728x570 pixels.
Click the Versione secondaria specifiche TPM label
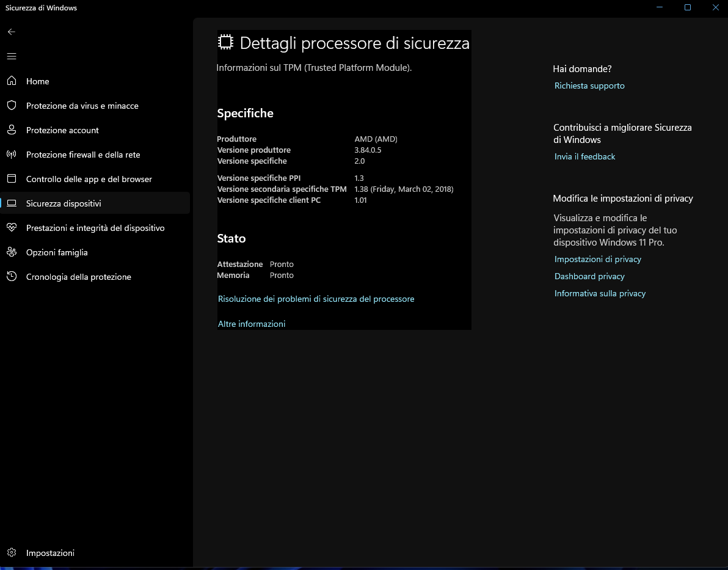tap(282, 189)
